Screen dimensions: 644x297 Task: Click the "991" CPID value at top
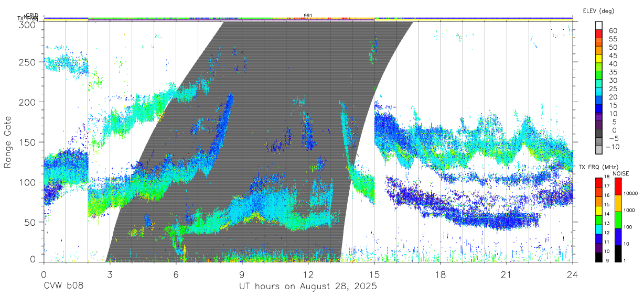(308, 15)
